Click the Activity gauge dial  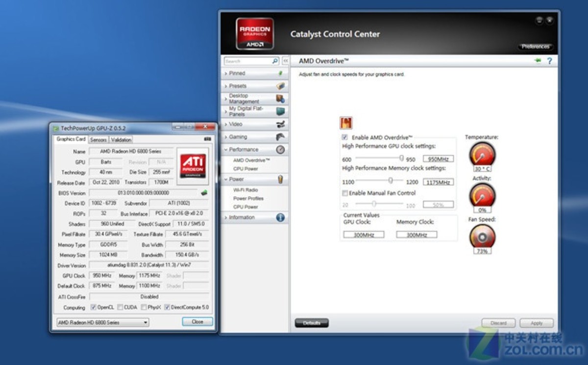[482, 196]
